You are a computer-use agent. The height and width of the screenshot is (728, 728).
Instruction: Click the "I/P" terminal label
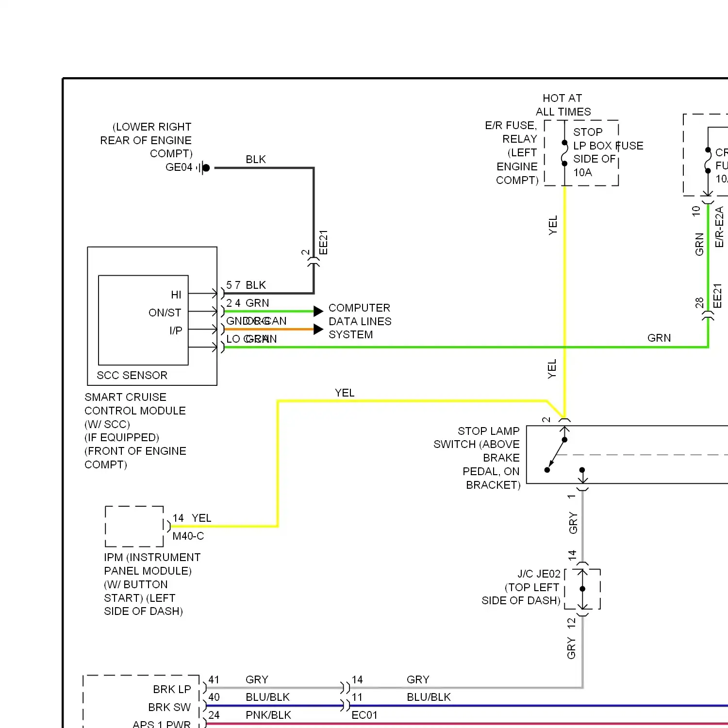(x=176, y=331)
